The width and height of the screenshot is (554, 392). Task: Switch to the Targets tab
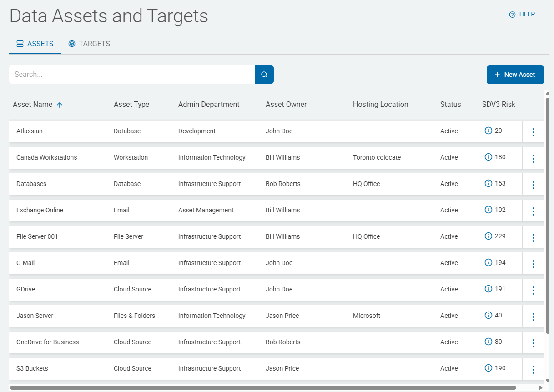(89, 44)
